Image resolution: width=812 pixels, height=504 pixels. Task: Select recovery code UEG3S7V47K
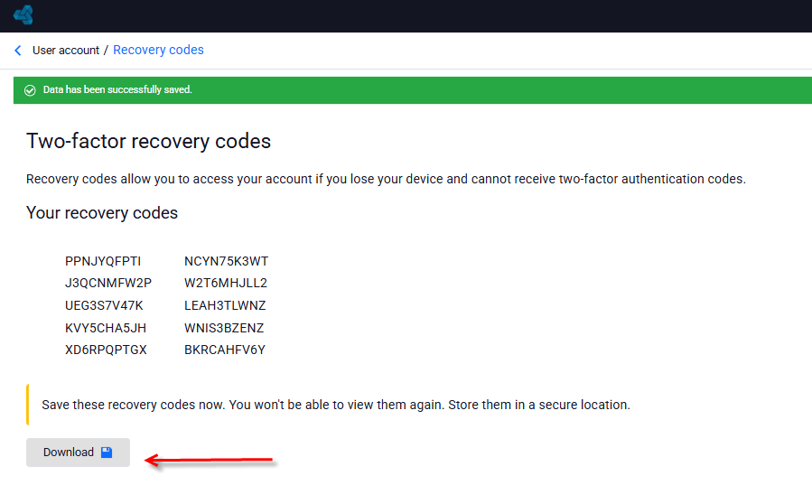[104, 305]
